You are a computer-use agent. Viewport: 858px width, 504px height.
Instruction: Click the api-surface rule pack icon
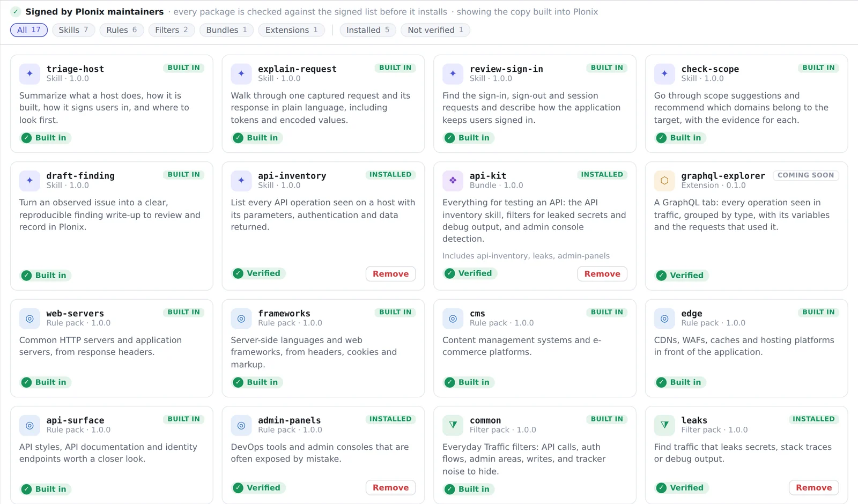(29, 425)
